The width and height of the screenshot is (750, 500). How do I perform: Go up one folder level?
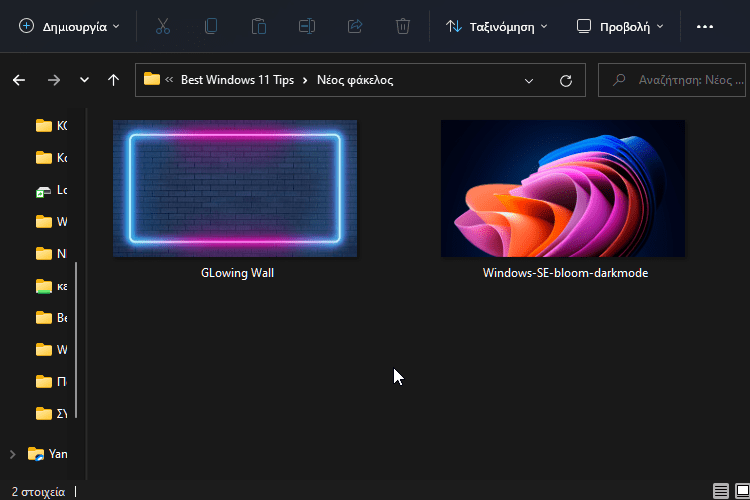tap(113, 80)
